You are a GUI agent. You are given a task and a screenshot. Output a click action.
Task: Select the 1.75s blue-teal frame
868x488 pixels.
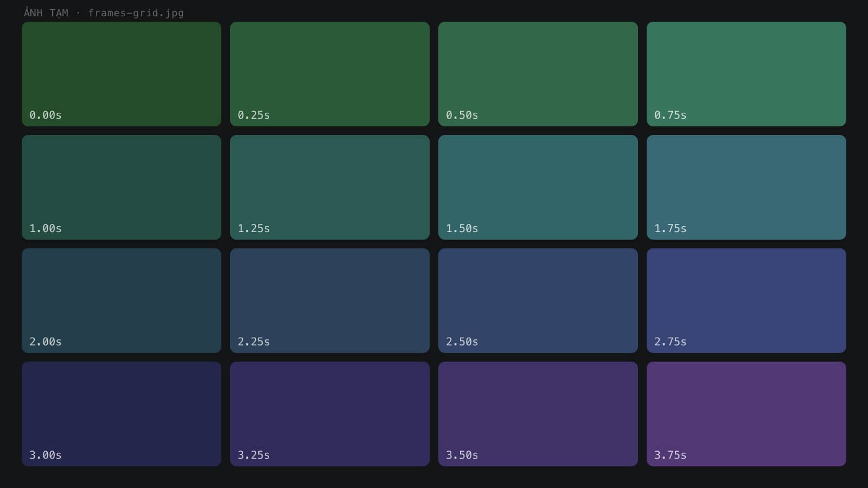746,187
